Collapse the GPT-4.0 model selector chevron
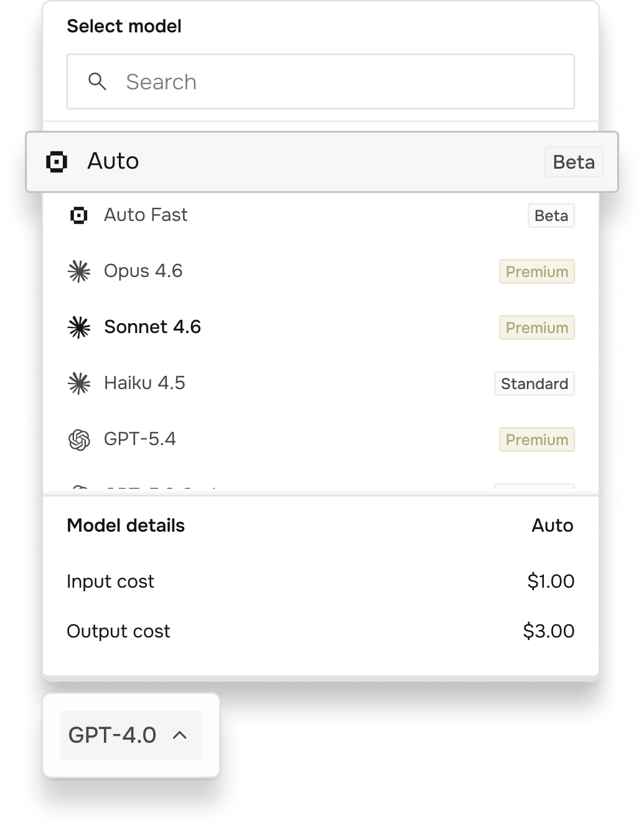Viewport: 644px width, 828px height. [x=180, y=735]
